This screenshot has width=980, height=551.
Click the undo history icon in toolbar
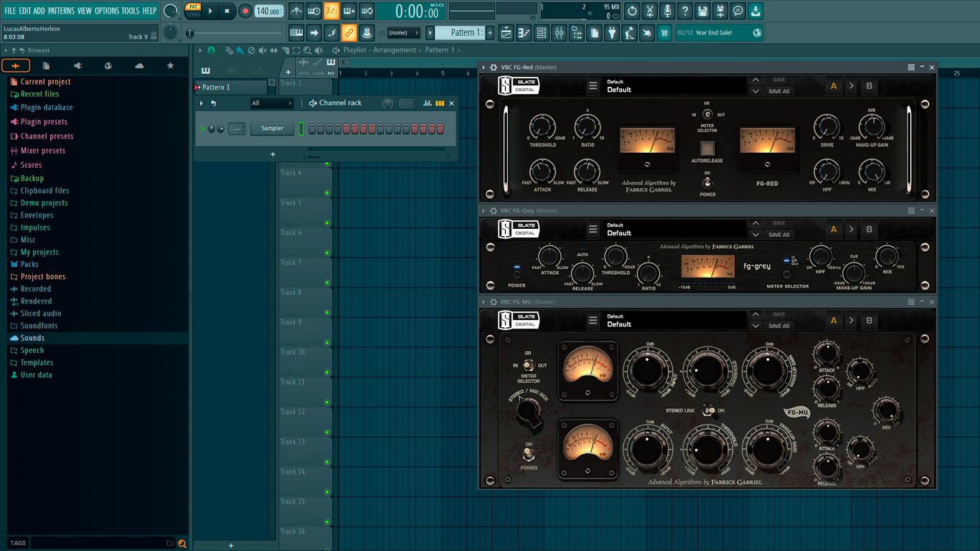pyautogui.click(x=632, y=11)
